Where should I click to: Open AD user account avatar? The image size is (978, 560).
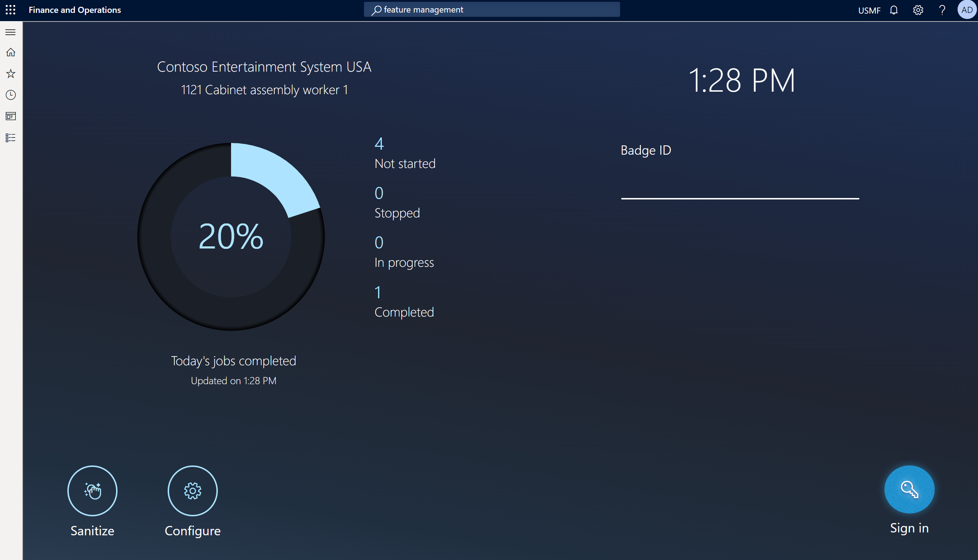(x=967, y=10)
